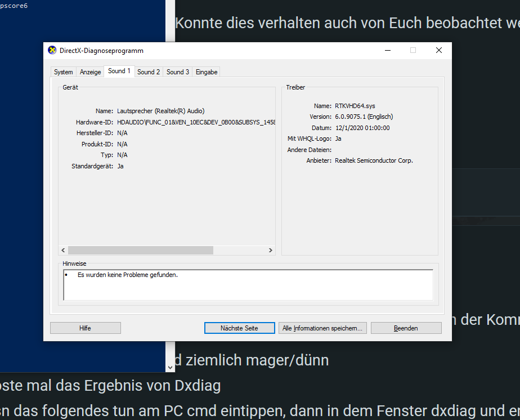Click the RTKVHD64.sys driver name

point(355,106)
